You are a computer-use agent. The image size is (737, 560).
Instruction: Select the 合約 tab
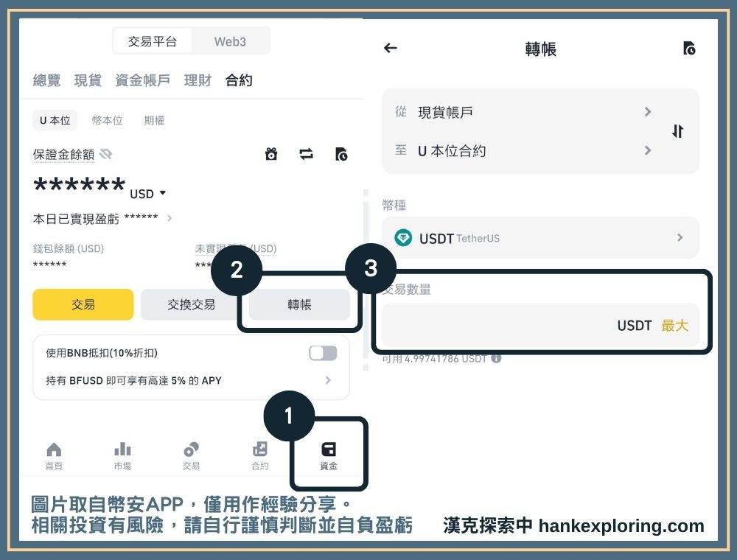[239, 80]
